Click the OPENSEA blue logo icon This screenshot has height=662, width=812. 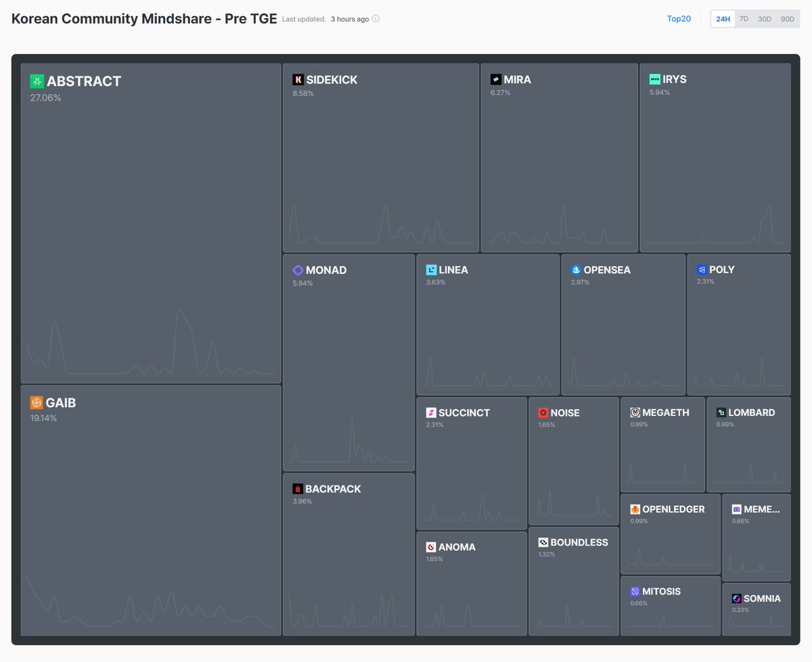click(x=576, y=270)
